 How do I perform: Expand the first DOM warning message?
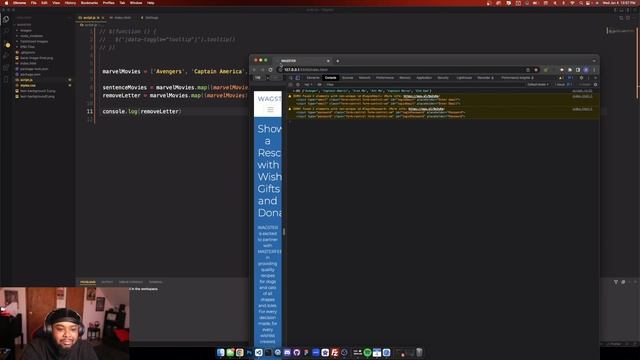click(x=290, y=96)
